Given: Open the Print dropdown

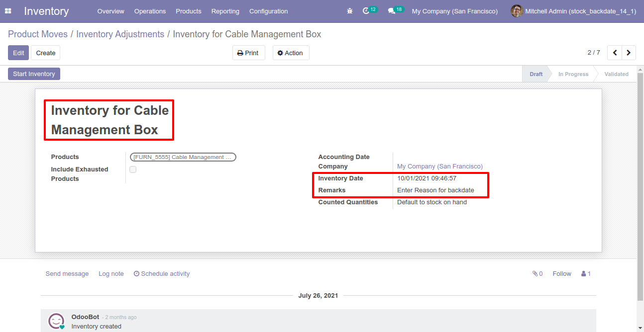Looking at the screenshot, I should pos(248,53).
